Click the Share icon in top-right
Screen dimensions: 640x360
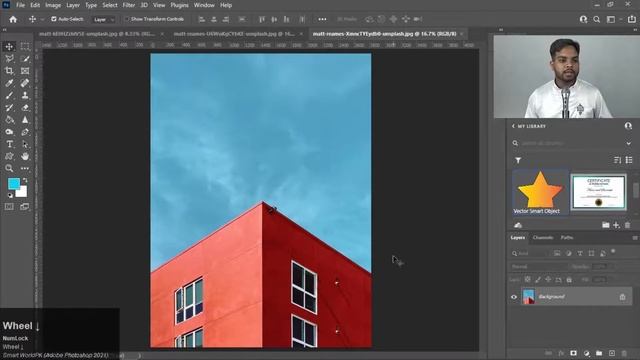coord(631,19)
